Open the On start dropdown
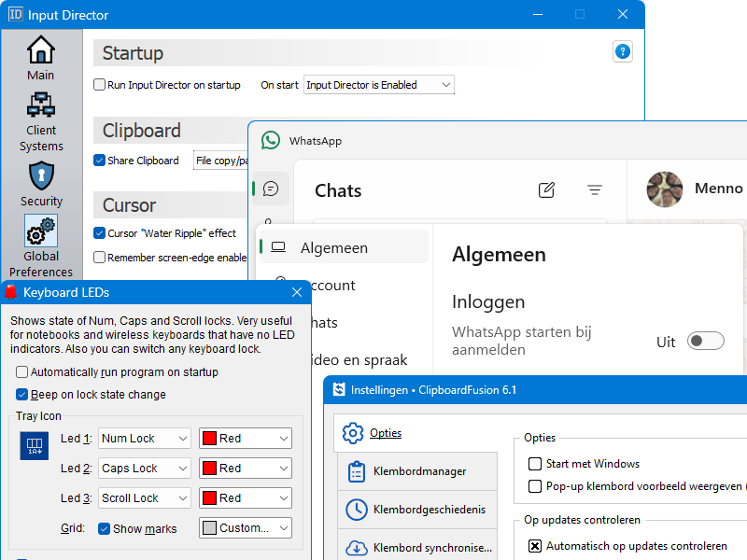747x560 pixels. pos(379,85)
